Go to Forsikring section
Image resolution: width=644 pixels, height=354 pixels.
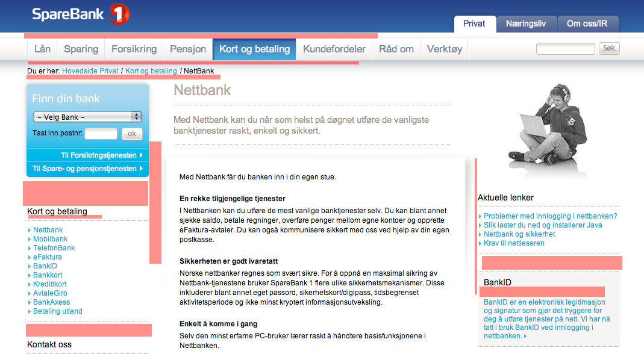(x=134, y=49)
